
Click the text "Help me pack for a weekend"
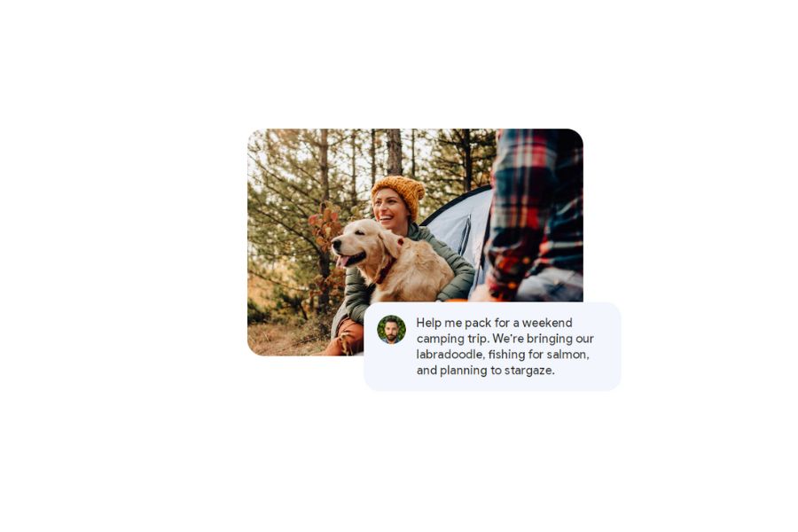point(494,323)
